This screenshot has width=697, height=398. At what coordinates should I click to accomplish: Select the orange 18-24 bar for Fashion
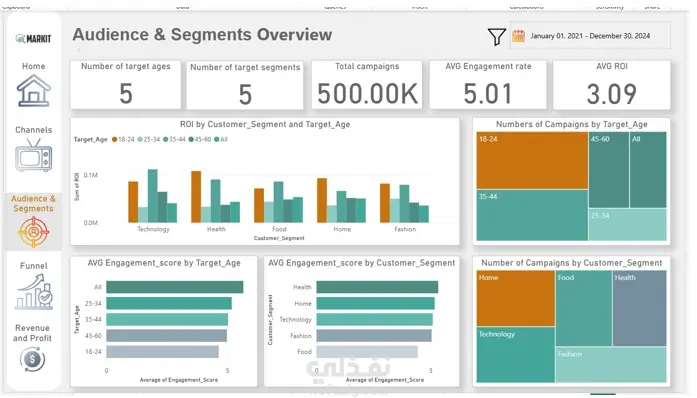click(x=385, y=203)
